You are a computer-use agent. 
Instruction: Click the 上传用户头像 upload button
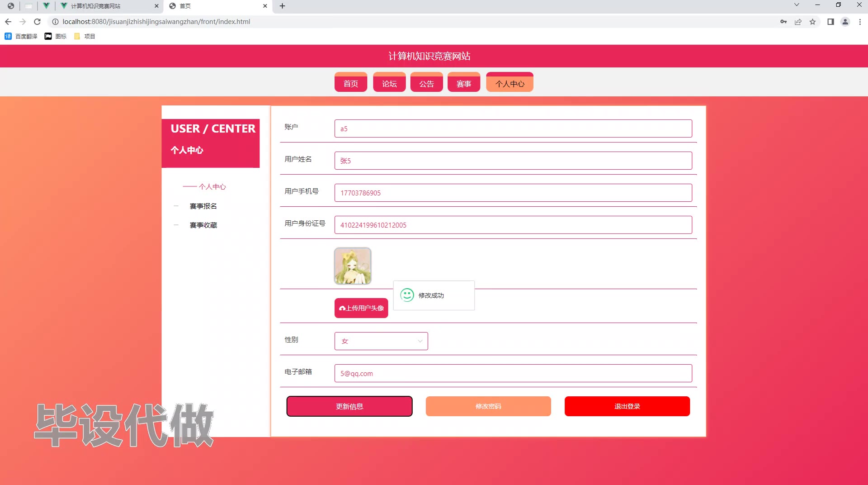pos(361,308)
